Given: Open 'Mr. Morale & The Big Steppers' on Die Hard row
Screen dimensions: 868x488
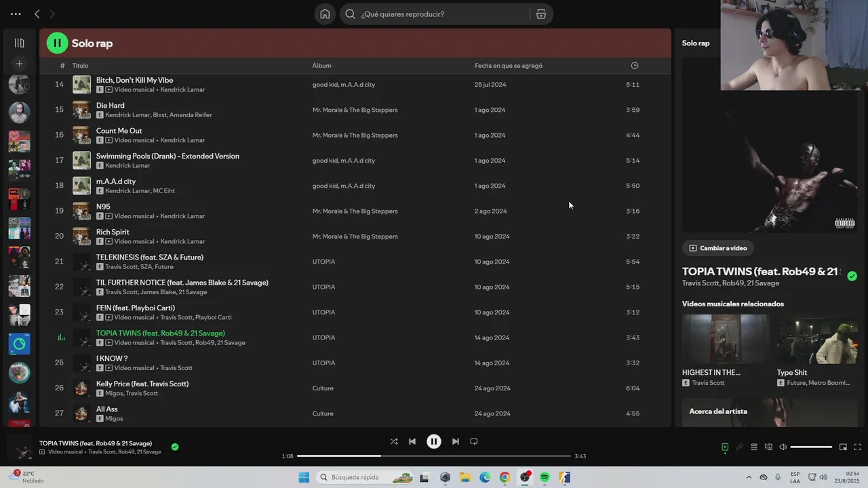Looking at the screenshot, I should click(355, 110).
